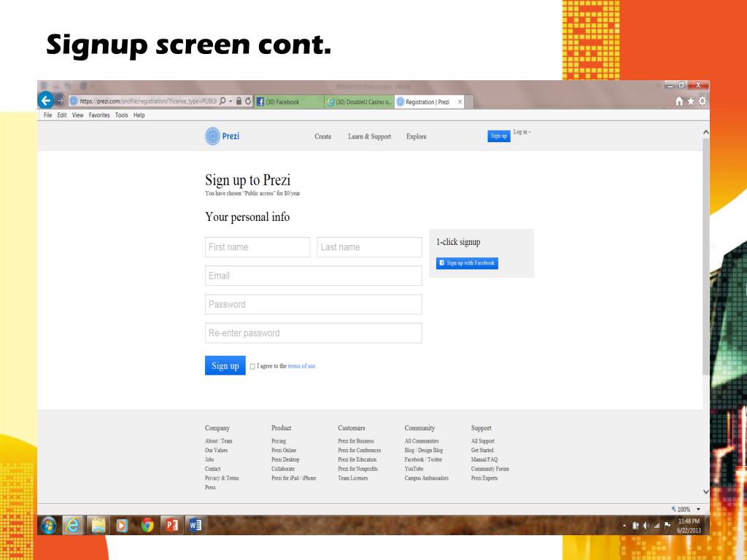Viewport: 747px width, 560px height.
Task: Open Word from the taskbar
Action: (196, 525)
